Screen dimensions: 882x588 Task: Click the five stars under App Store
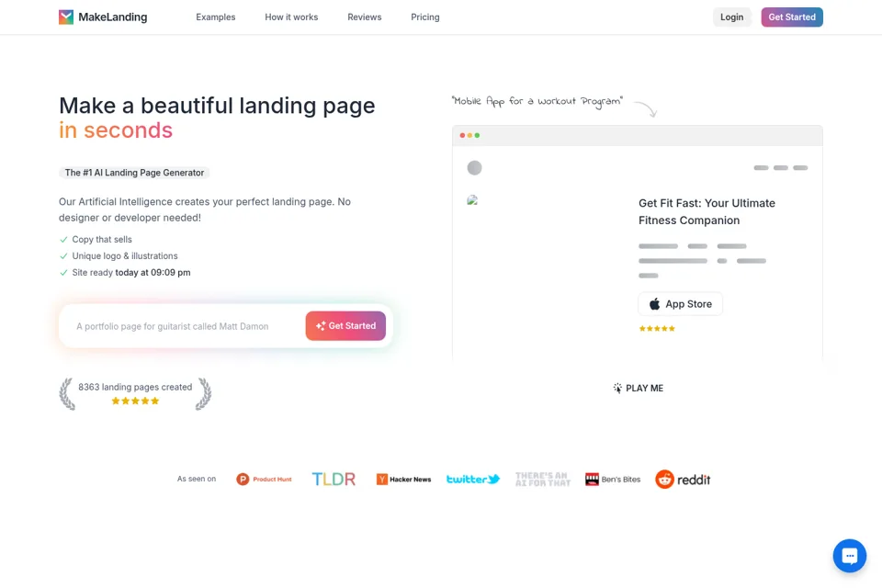[x=656, y=329]
